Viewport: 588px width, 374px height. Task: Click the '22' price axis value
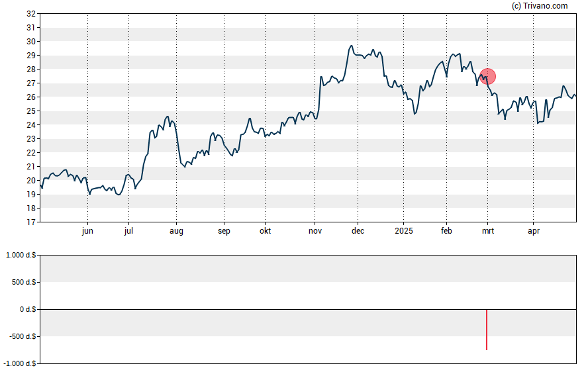pyautogui.click(x=31, y=152)
